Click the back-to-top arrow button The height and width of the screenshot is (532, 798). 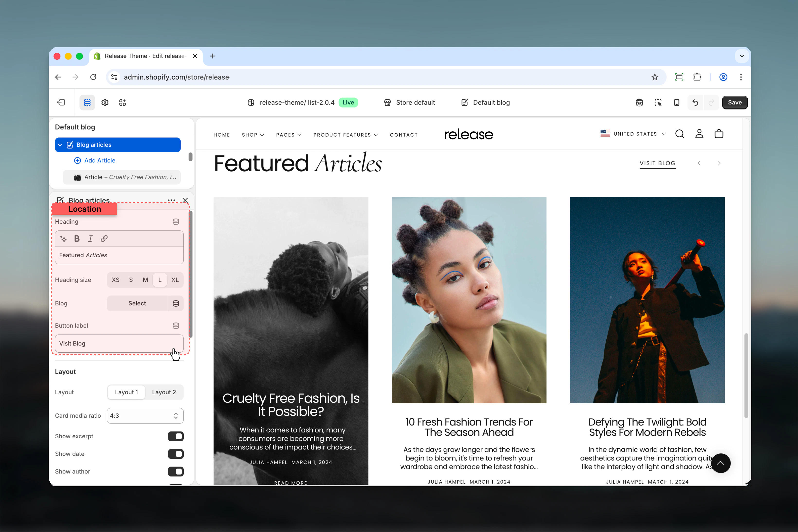[721, 463]
